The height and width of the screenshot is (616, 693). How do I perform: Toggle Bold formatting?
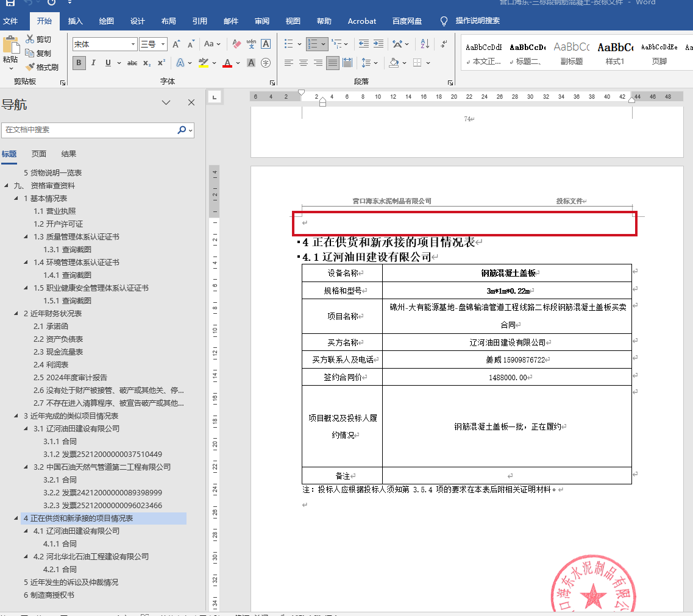point(79,63)
